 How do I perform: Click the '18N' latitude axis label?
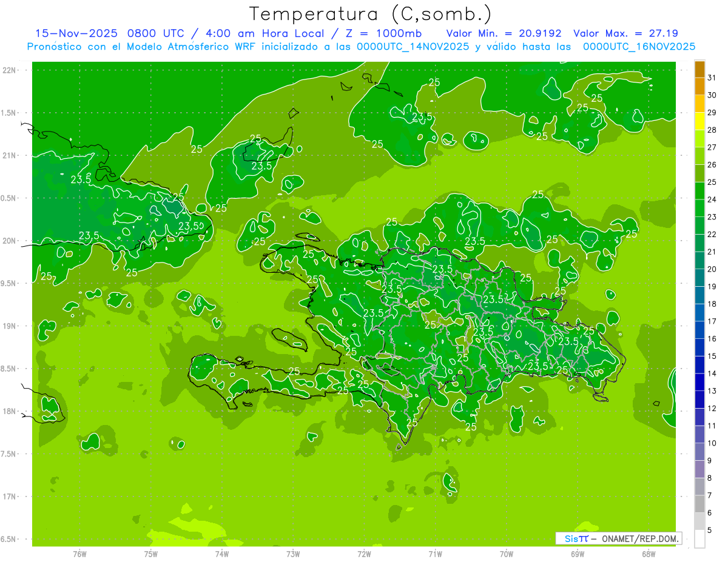pos(10,411)
